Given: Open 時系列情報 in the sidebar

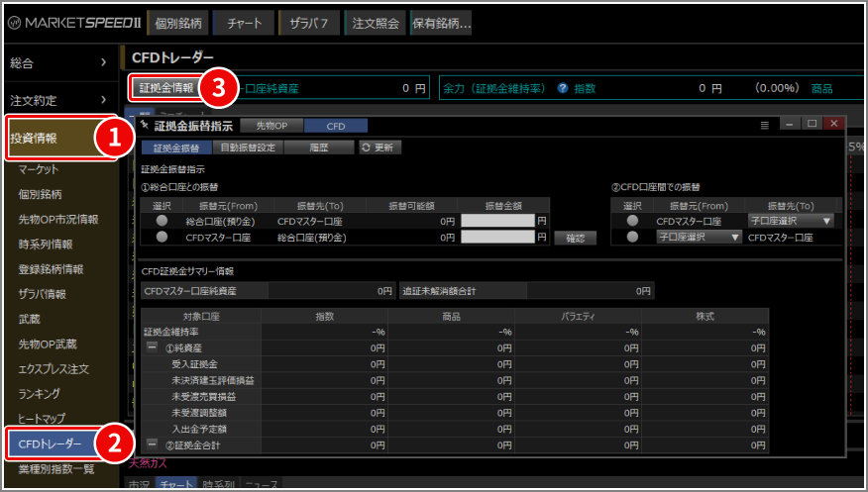Looking at the screenshot, I should click(x=46, y=244).
